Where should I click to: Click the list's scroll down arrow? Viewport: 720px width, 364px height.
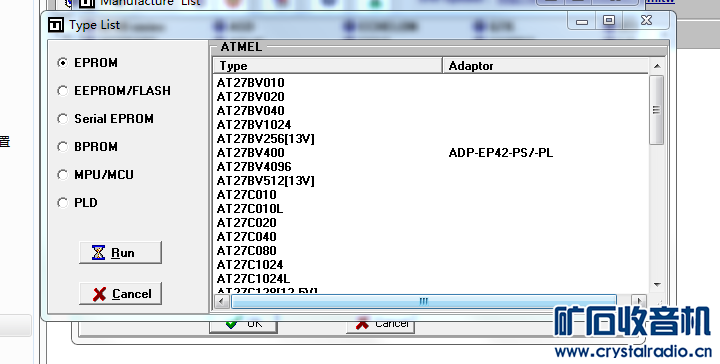click(x=657, y=285)
